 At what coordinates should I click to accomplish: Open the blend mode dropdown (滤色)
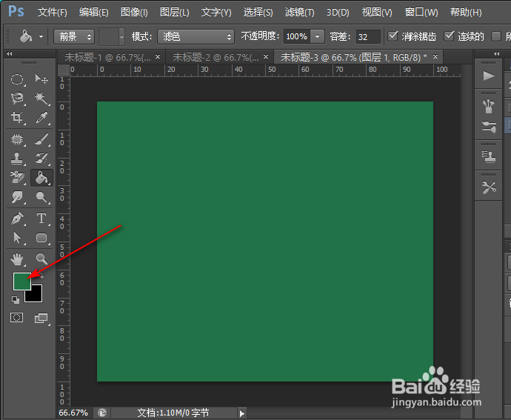pos(196,36)
